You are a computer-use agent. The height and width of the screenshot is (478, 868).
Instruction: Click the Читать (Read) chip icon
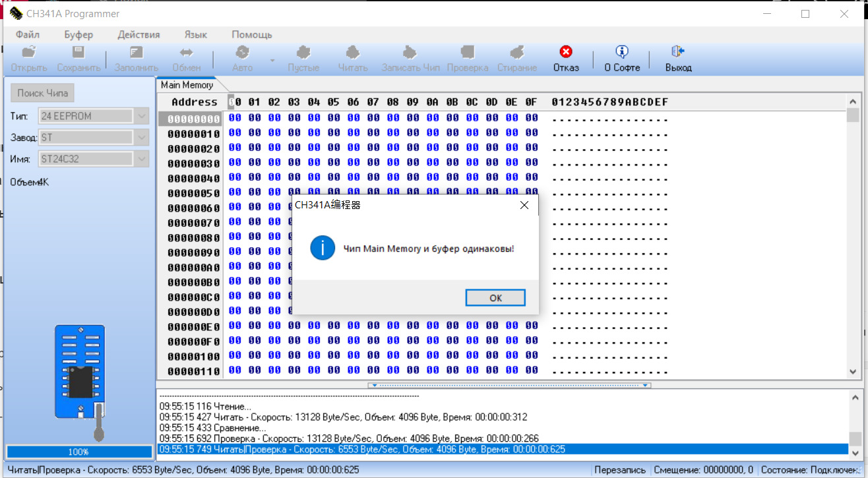click(x=353, y=52)
